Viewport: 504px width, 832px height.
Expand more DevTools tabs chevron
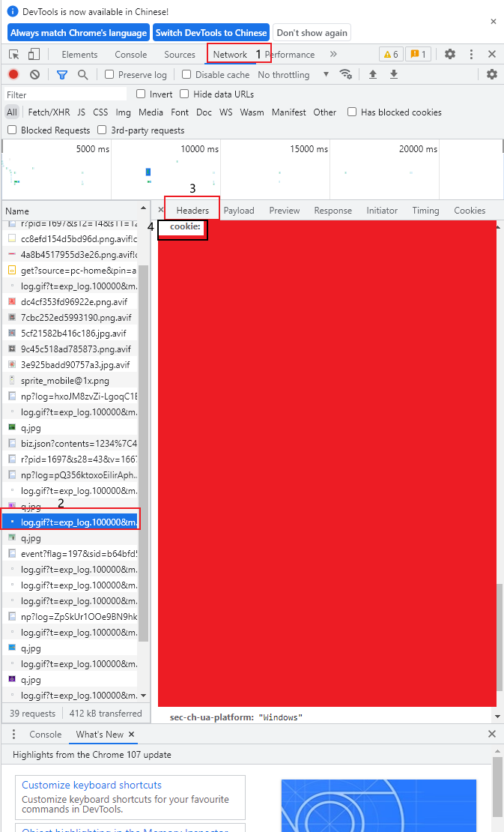tap(333, 55)
